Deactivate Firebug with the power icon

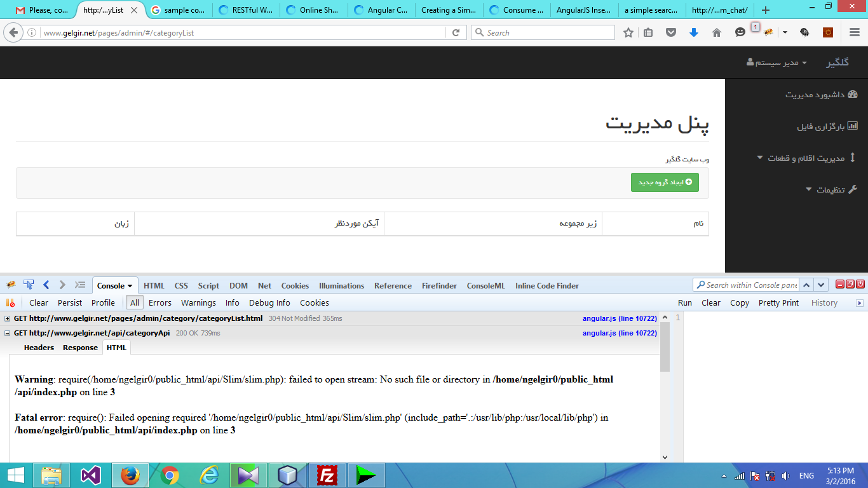coord(860,285)
